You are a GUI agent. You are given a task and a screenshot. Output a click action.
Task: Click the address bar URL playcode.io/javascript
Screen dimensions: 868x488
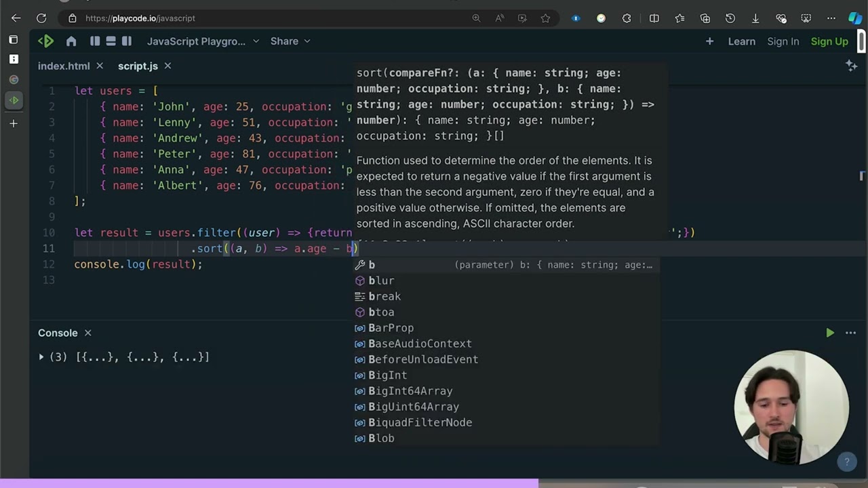tap(140, 18)
